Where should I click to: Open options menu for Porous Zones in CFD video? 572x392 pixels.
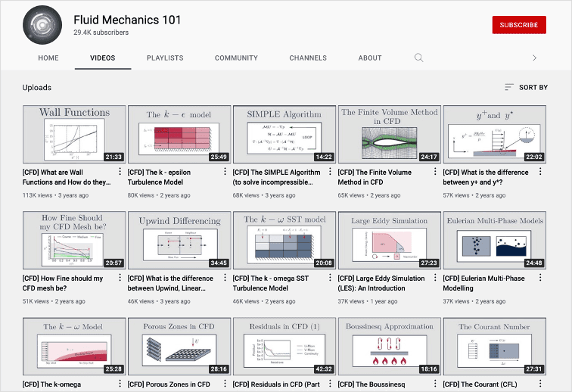point(225,384)
